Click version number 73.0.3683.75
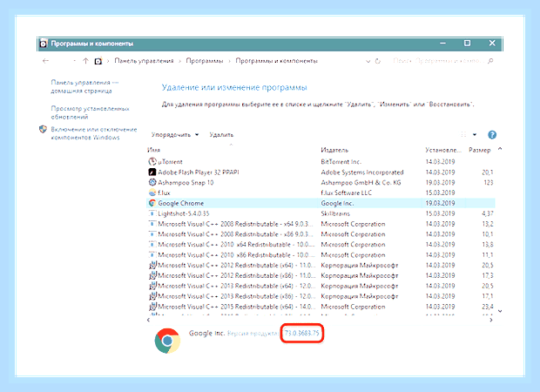This screenshot has height=392, width=540. pyautogui.click(x=301, y=333)
